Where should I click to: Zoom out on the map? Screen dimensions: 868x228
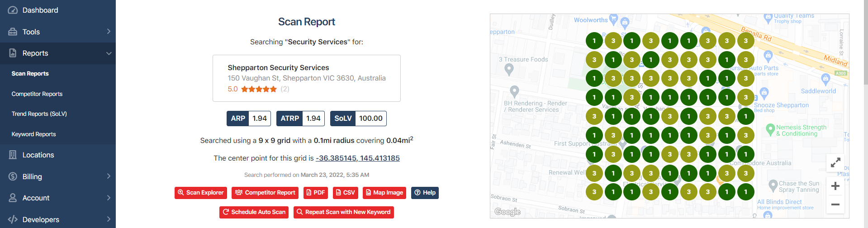point(835,204)
